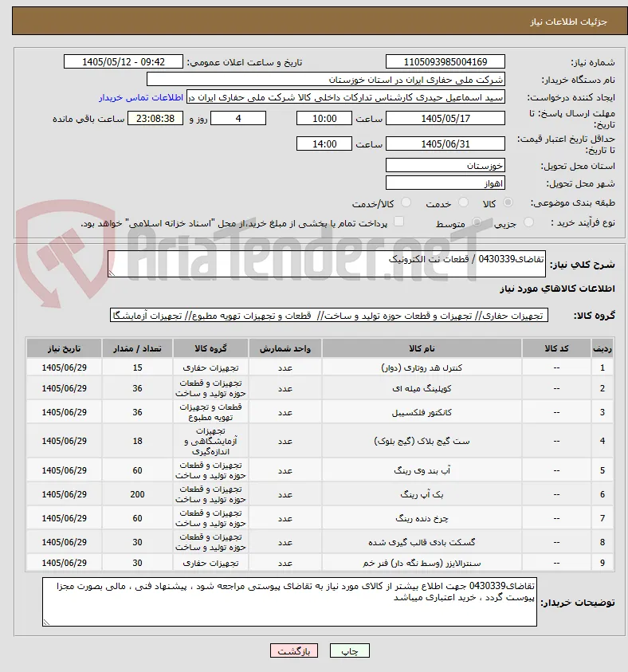The height and width of the screenshot is (672, 628).
Task: Click the resize handle of description box
Action: tap(112, 273)
